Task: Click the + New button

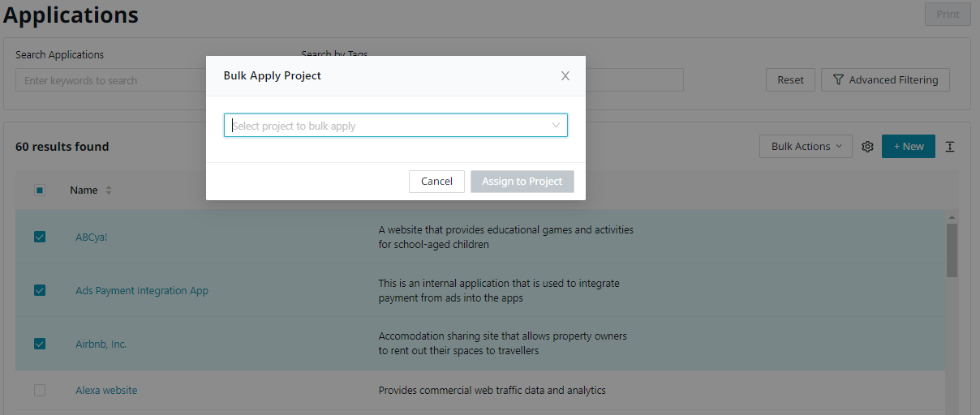Action: (x=908, y=147)
